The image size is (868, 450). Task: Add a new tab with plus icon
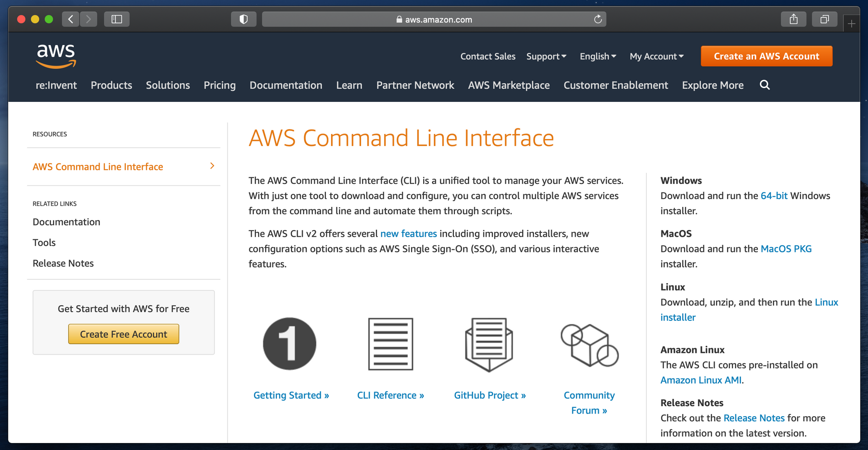pos(852,23)
